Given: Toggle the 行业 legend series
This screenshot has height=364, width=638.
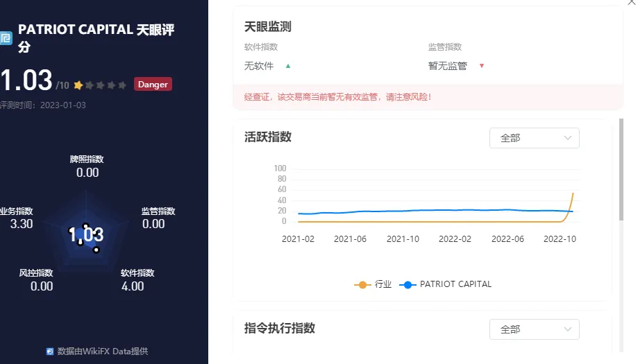Looking at the screenshot, I should (373, 284).
